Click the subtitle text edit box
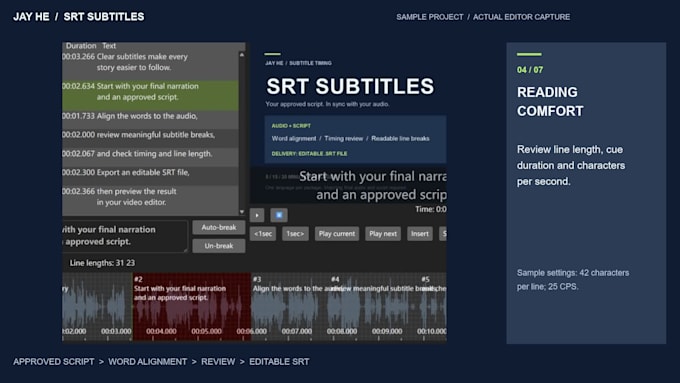Viewport: 680px width, 383px height. point(125,236)
